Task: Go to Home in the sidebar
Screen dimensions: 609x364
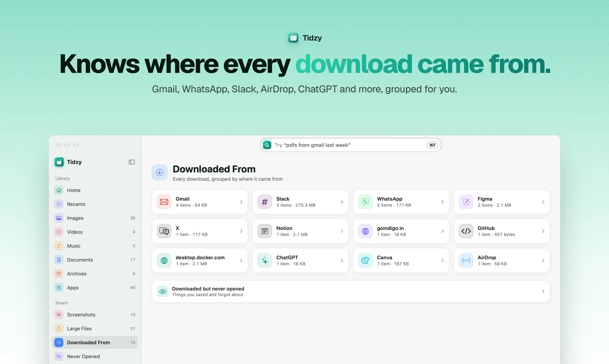Action: click(x=95, y=190)
